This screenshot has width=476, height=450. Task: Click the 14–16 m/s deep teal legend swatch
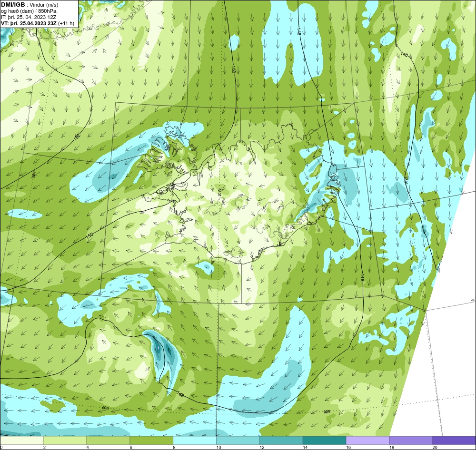(x=325, y=440)
